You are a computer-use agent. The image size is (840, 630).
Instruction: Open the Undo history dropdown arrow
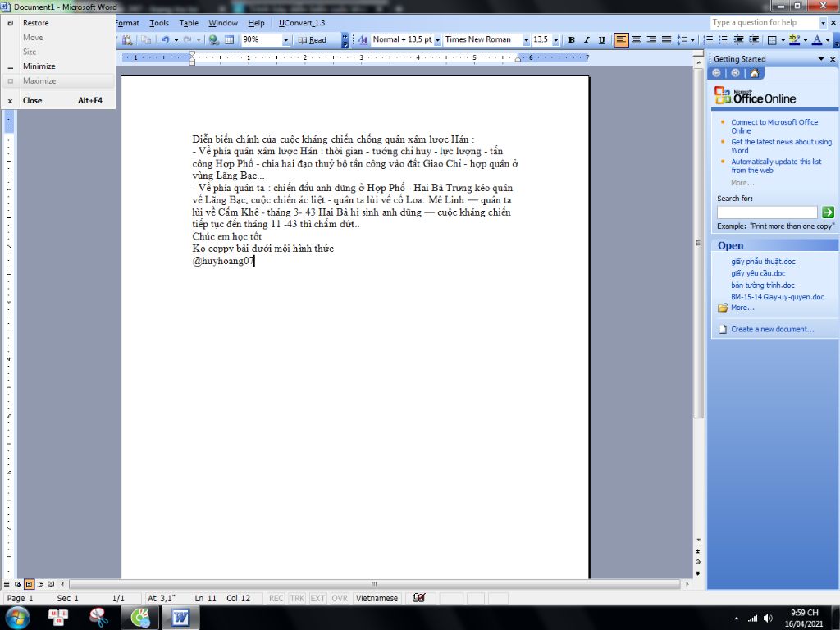tap(176, 39)
